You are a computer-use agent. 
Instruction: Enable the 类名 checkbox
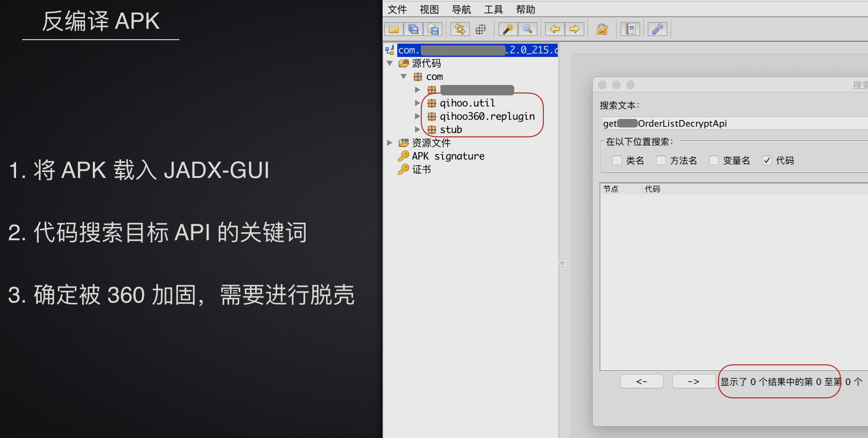click(617, 160)
